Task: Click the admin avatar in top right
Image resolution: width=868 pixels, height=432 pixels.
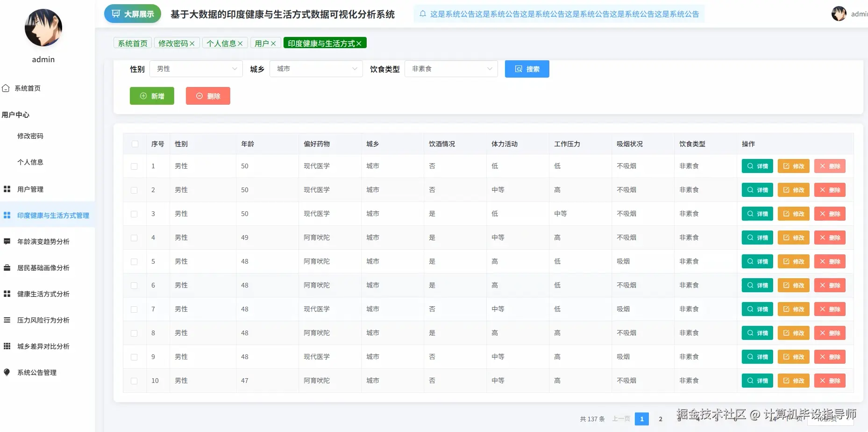Action: [x=839, y=14]
